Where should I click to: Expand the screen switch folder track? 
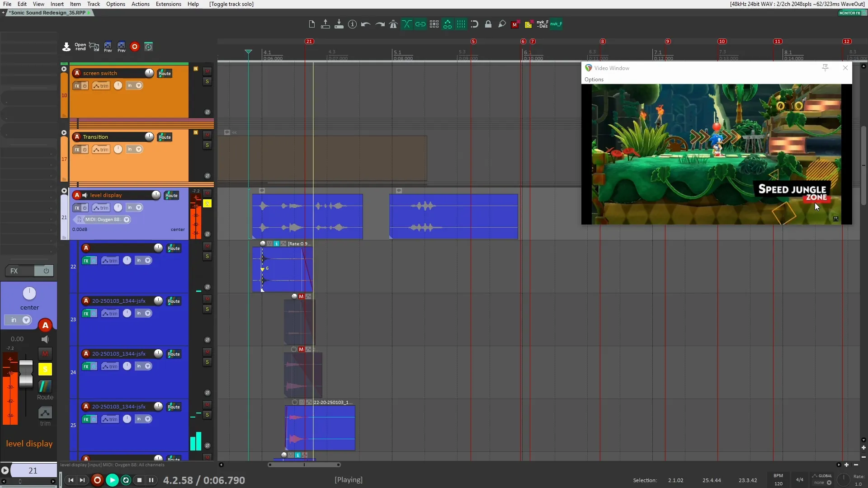point(64,69)
